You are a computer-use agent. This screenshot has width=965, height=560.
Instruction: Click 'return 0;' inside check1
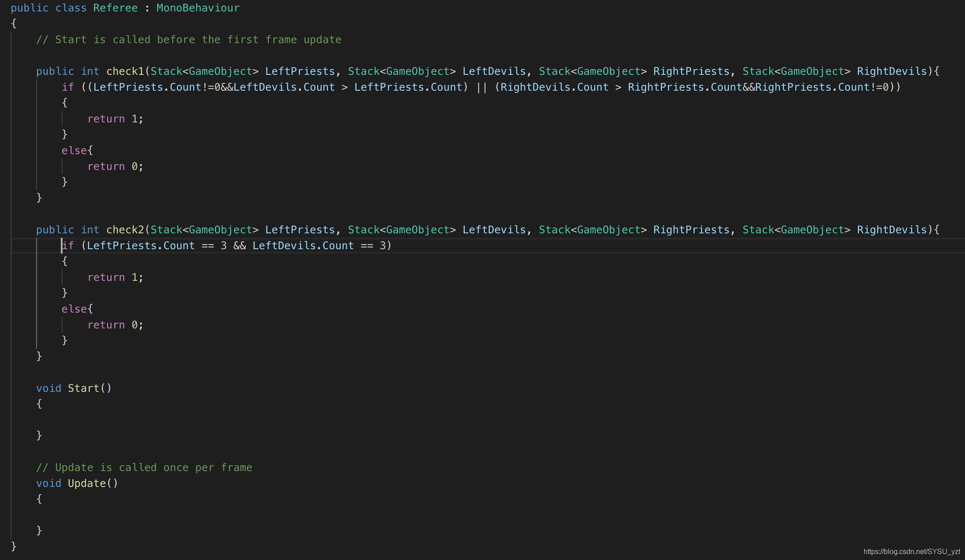coord(115,166)
